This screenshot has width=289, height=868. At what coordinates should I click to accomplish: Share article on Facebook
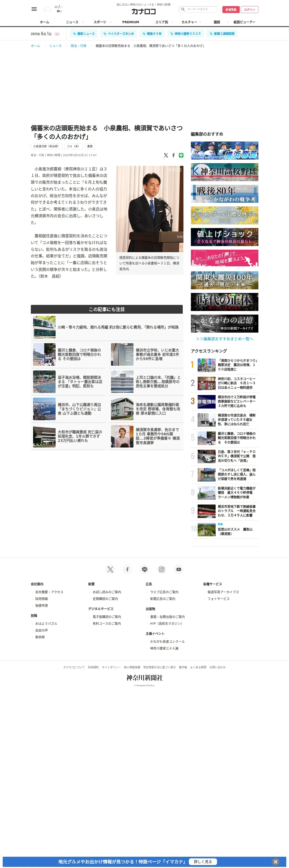[x=174, y=155]
